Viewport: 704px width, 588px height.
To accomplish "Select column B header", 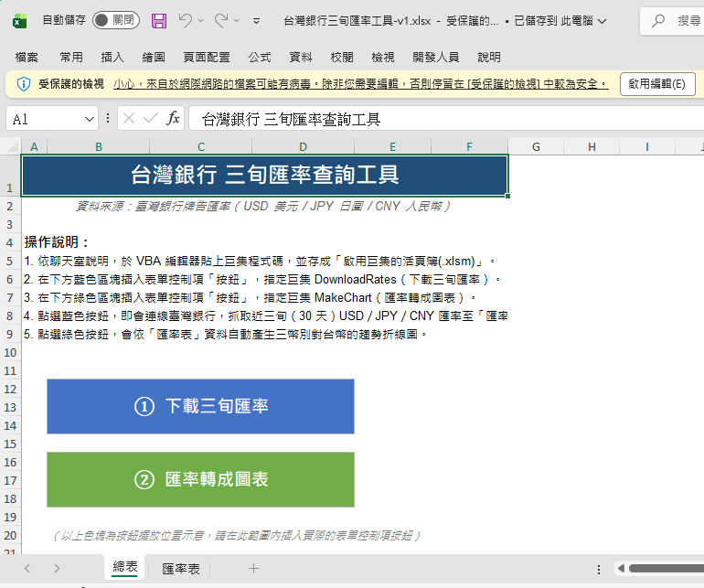I will pyautogui.click(x=99, y=146).
